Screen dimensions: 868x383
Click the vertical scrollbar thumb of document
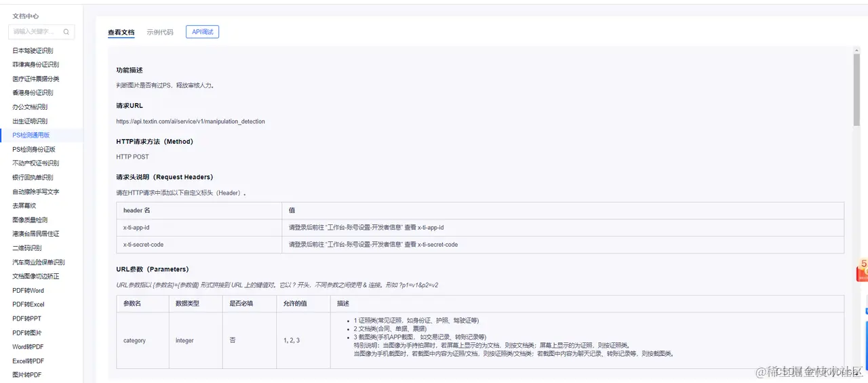(856, 89)
